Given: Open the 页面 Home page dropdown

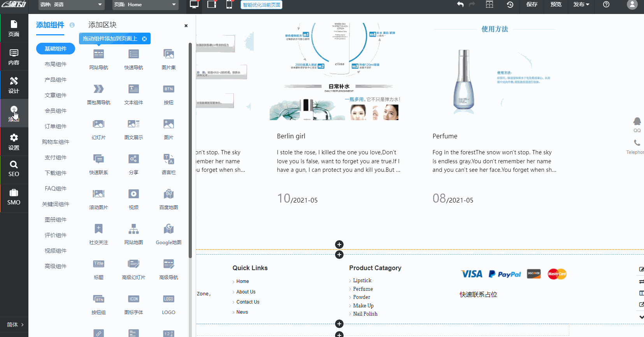Looking at the screenshot, I should pos(145,5).
